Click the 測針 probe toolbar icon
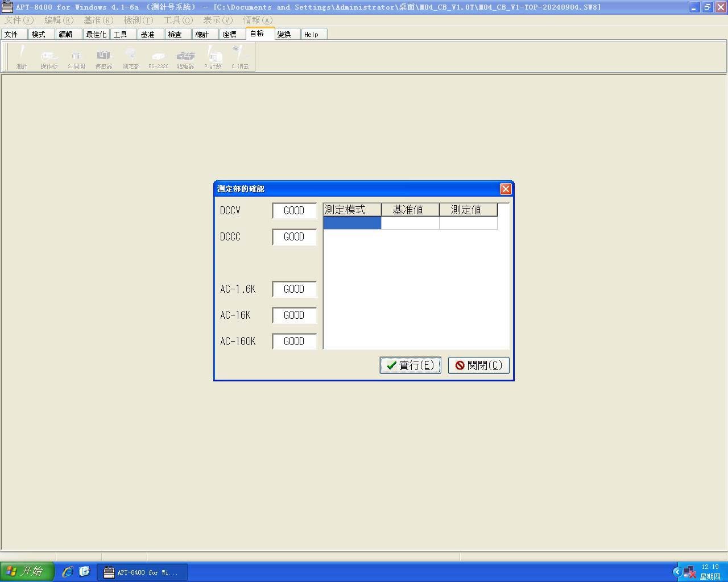Screen dimensions: 728x582 pos(22,57)
